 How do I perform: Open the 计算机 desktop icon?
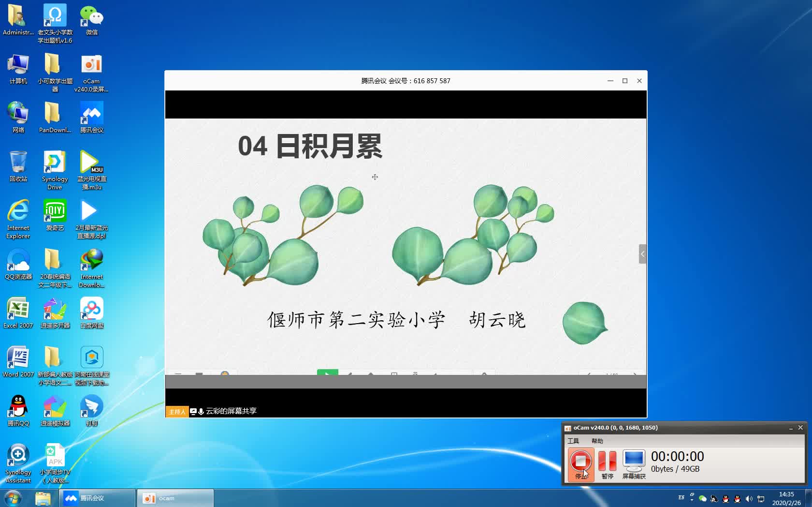click(x=18, y=69)
